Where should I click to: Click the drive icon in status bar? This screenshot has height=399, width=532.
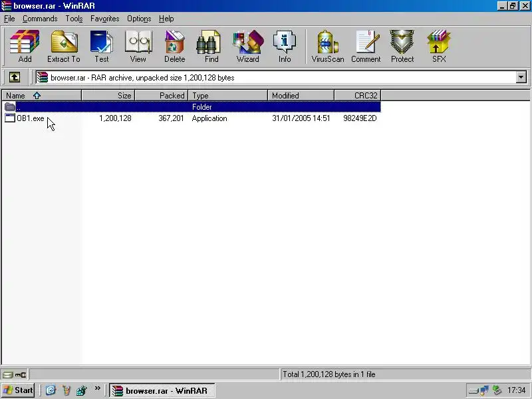[7, 374]
